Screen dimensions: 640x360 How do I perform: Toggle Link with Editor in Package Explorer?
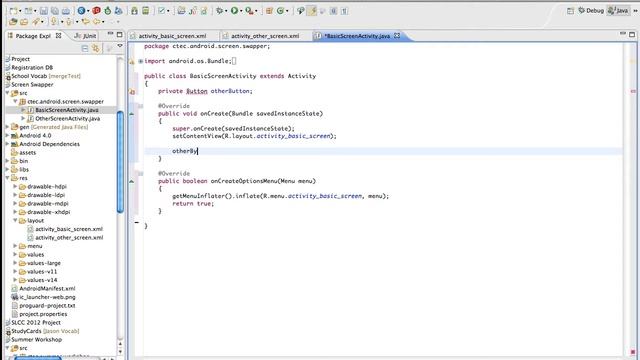tap(96, 49)
